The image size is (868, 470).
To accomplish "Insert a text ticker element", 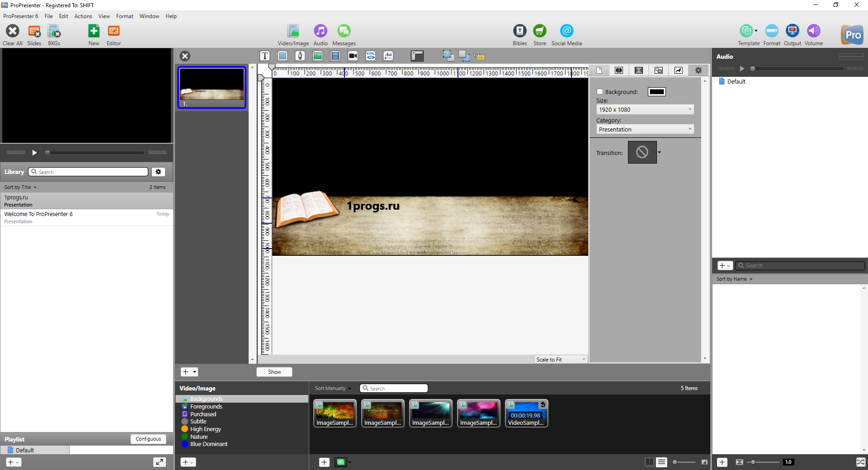I will pos(388,56).
